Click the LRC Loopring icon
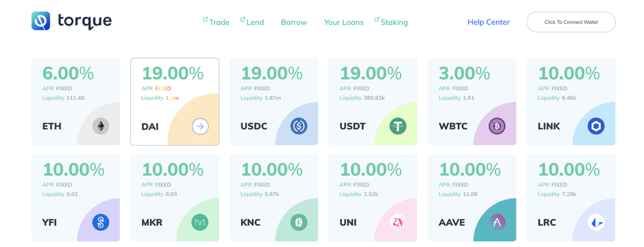This screenshot has width=644, height=247. pyautogui.click(x=596, y=222)
